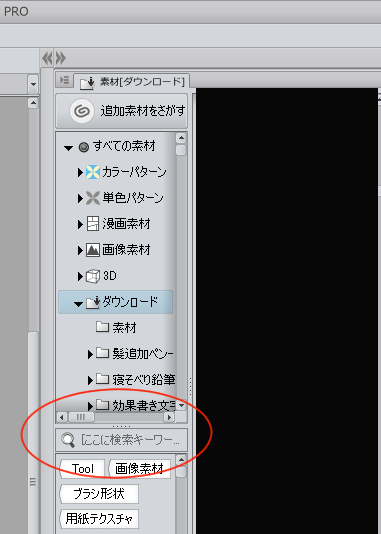
Task: Expand the 寝そべり鉛筆 folder arrow
Action: click(x=90, y=380)
